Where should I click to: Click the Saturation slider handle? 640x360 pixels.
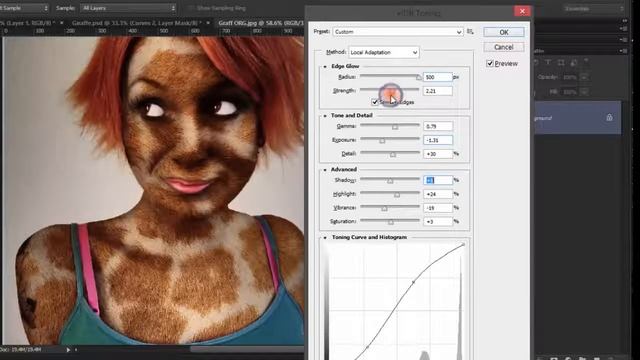[x=391, y=222]
